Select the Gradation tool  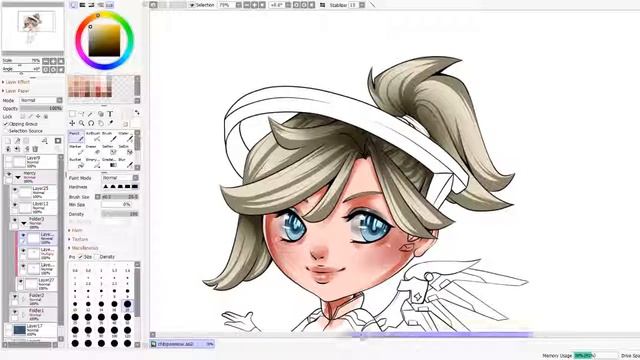click(x=109, y=163)
